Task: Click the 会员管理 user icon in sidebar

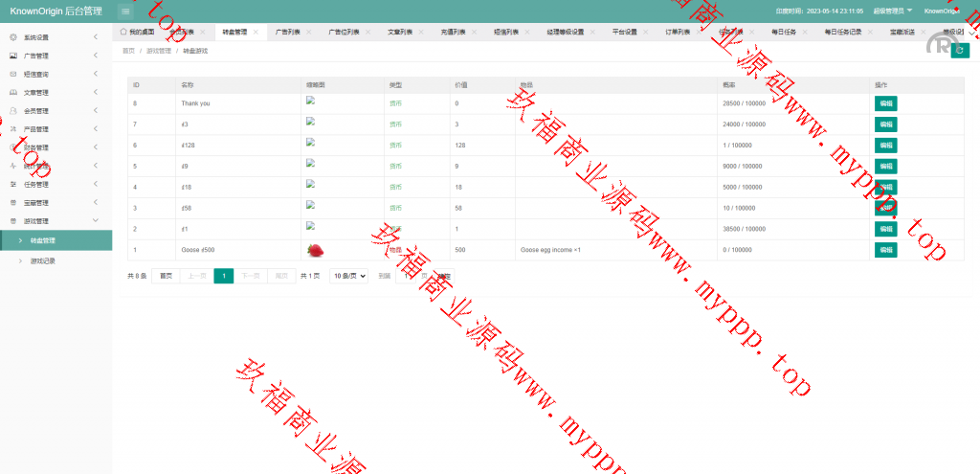Action: (x=12, y=111)
